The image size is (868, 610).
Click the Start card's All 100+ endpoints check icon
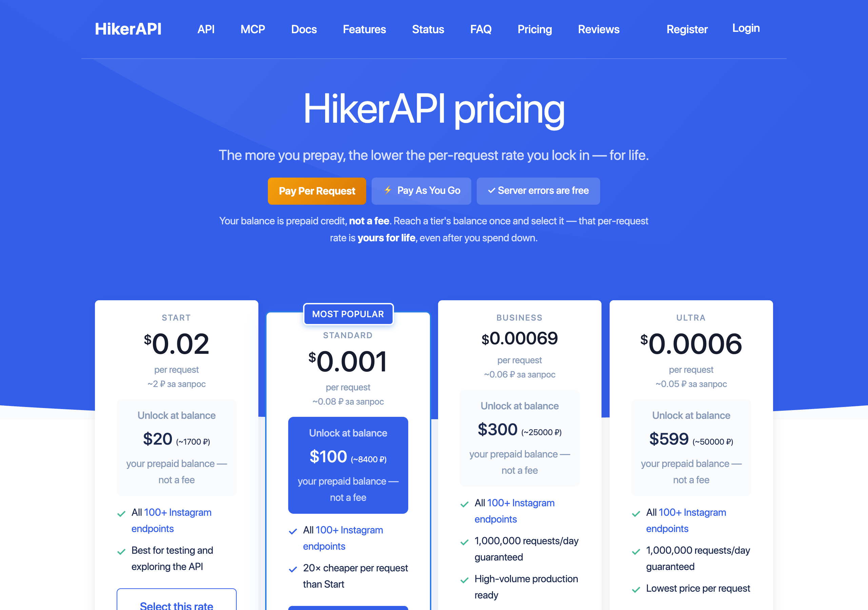(121, 514)
